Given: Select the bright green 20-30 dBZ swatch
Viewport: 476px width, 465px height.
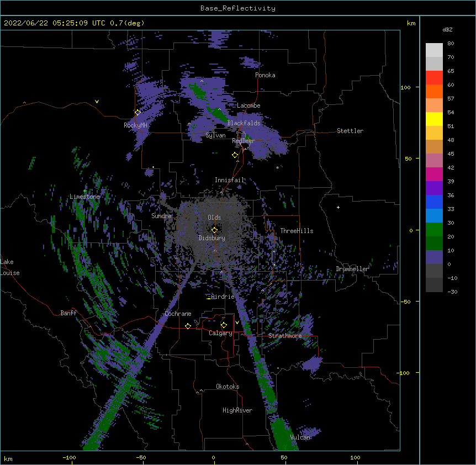Looking at the screenshot, I should [434, 230].
